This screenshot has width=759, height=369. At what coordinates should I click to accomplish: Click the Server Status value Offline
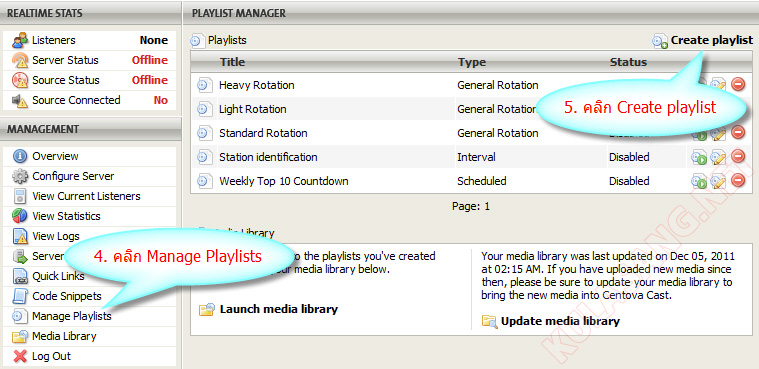coord(150,60)
